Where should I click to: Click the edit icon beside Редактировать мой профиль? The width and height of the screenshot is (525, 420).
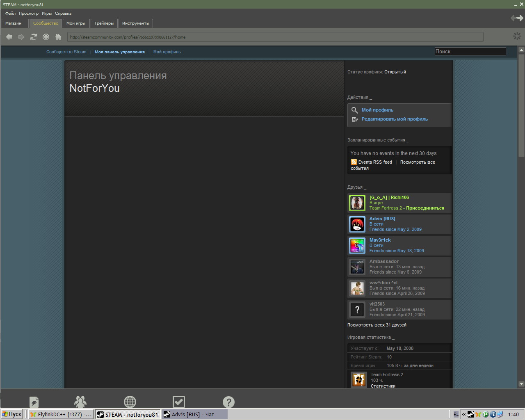(355, 119)
